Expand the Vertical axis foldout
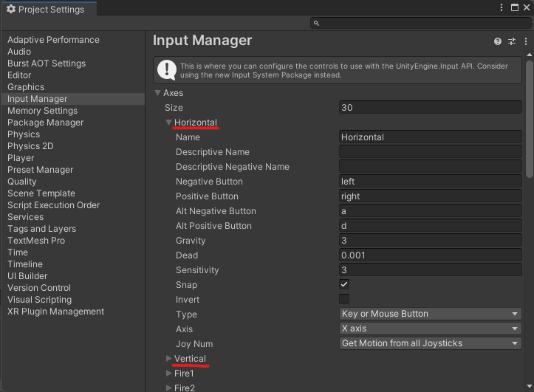This screenshot has height=392, width=534. [168, 359]
